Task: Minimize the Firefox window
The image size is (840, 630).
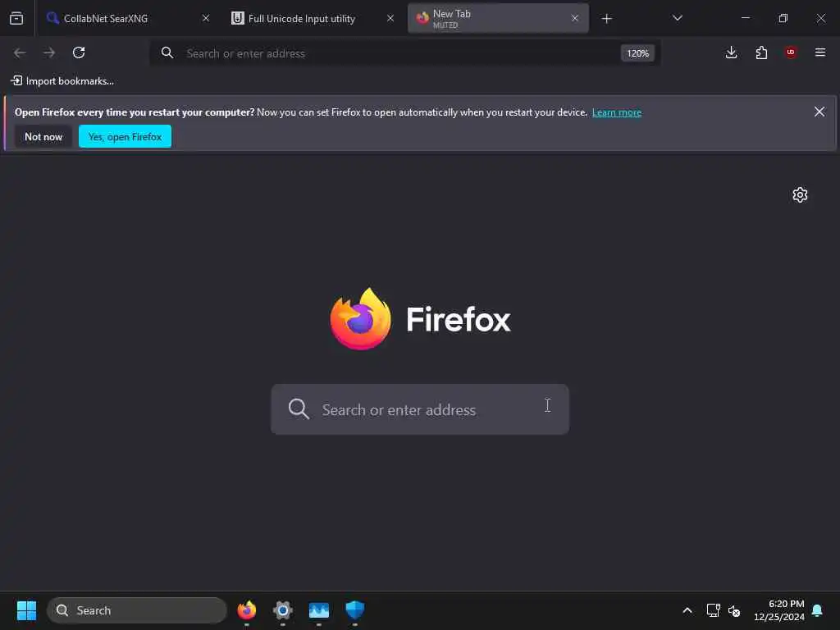Action: tap(745, 18)
